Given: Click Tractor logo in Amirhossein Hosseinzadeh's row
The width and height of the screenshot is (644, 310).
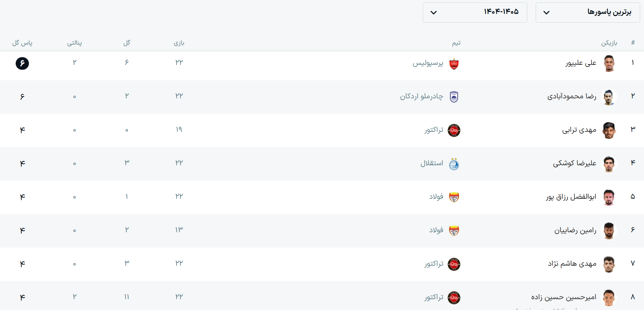Looking at the screenshot, I should [x=454, y=298].
